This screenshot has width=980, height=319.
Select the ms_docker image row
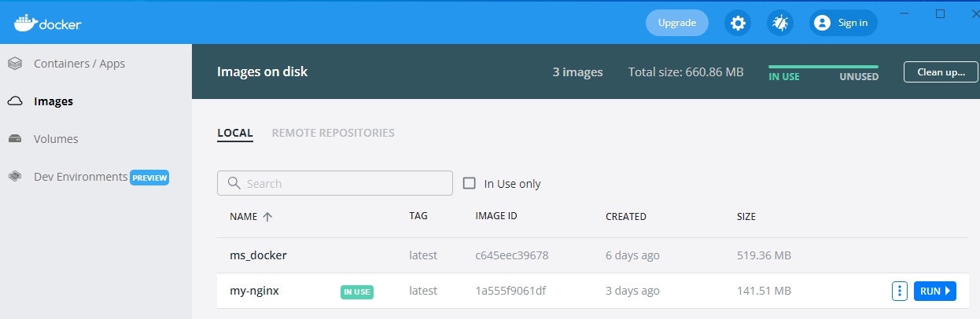[x=593, y=255]
